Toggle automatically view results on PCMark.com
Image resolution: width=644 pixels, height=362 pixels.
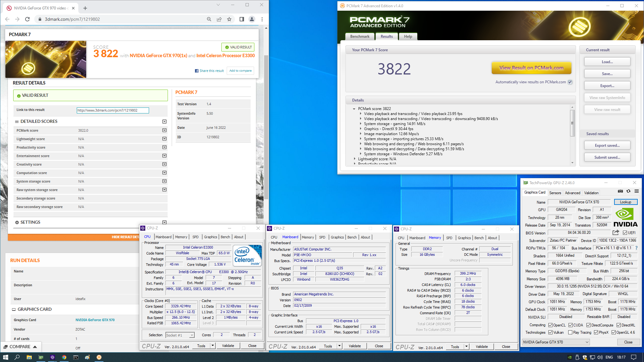[570, 82]
